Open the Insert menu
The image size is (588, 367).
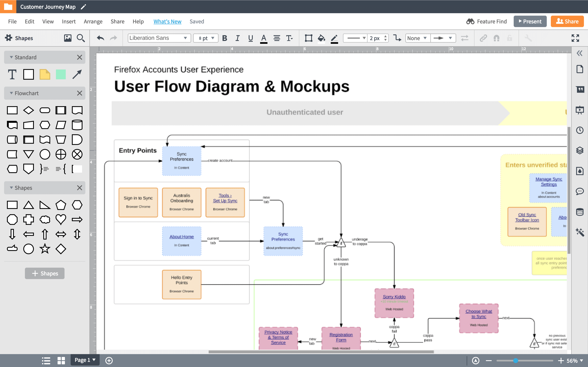[69, 21]
